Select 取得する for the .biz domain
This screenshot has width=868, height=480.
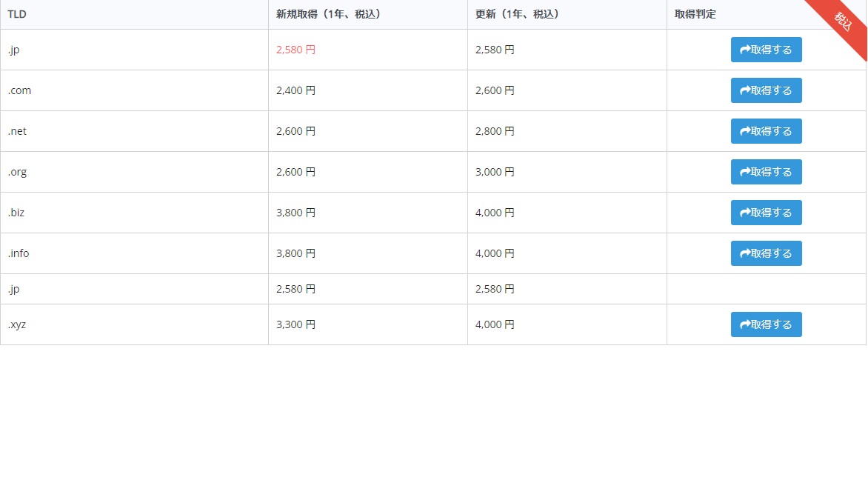tap(766, 213)
